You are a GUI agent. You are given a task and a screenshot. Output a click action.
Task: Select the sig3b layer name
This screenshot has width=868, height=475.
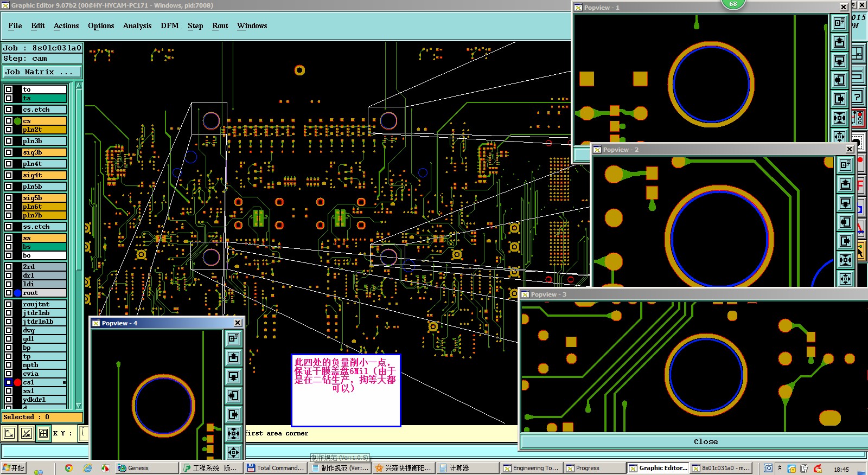pyautogui.click(x=44, y=152)
